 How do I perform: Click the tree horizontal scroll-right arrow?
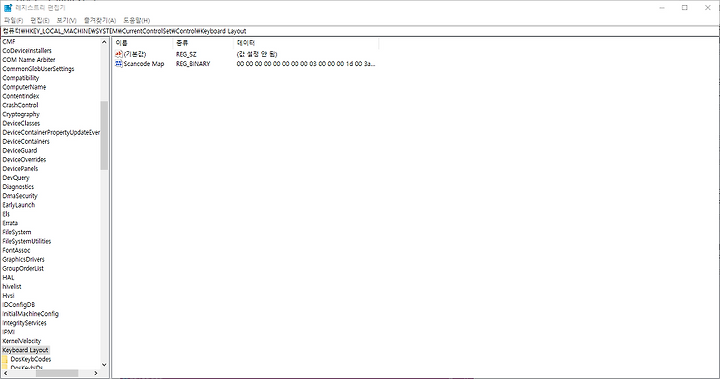(96, 373)
